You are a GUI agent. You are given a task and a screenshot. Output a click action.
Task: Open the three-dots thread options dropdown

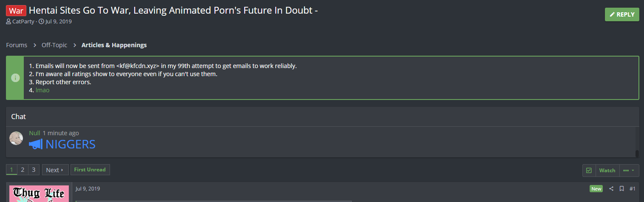coord(629,171)
